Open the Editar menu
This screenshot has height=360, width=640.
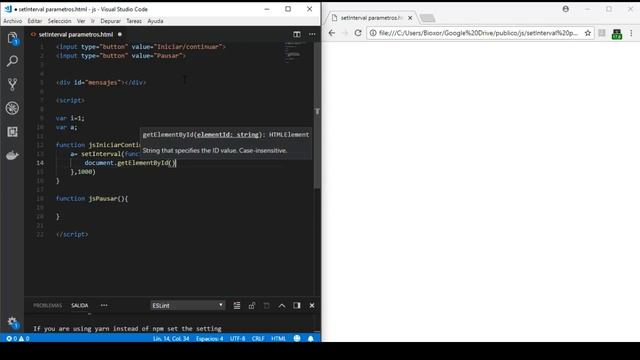click(x=35, y=21)
